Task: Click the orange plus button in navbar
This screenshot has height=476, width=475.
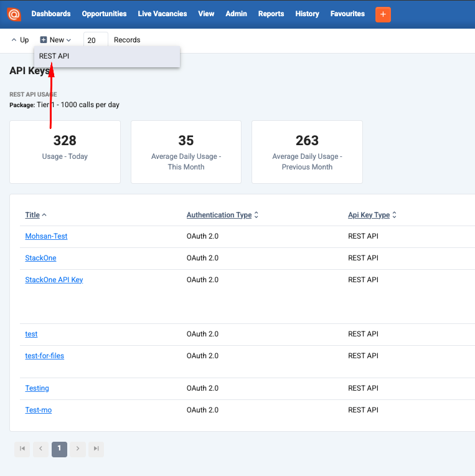Action: pos(383,14)
